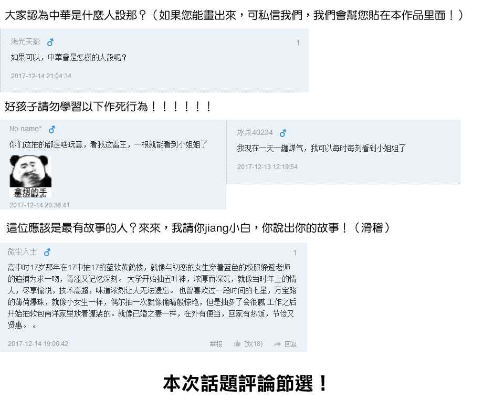Open No name° user profile name
Screen dimensions: 504x420
tap(25, 129)
